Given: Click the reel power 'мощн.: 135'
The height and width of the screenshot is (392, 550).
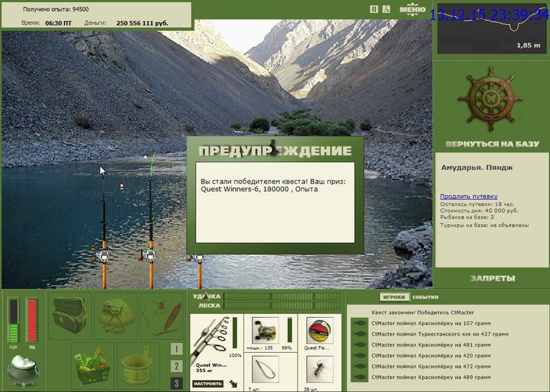Looking at the screenshot, I should pyautogui.click(x=260, y=348).
